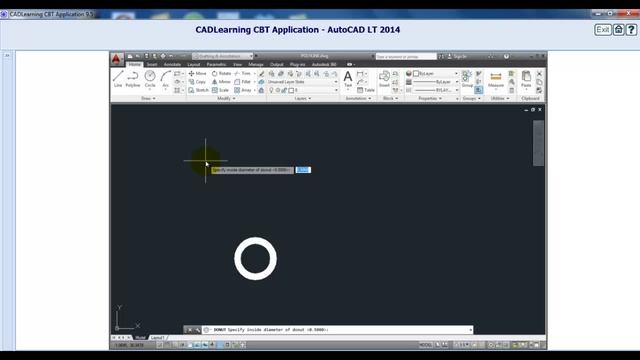640x360 pixels.
Task: Open the Drafting & Annotation workspace dropdown
Action: [223, 56]
